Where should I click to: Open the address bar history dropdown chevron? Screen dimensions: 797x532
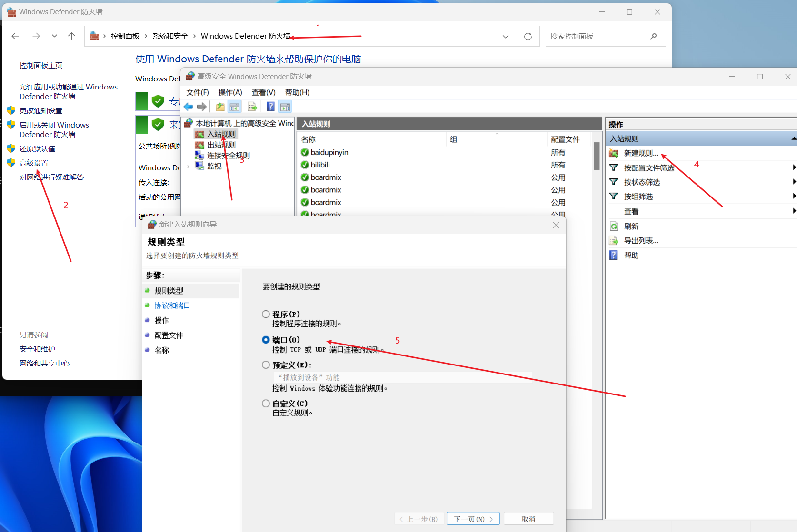click(506, 36)
